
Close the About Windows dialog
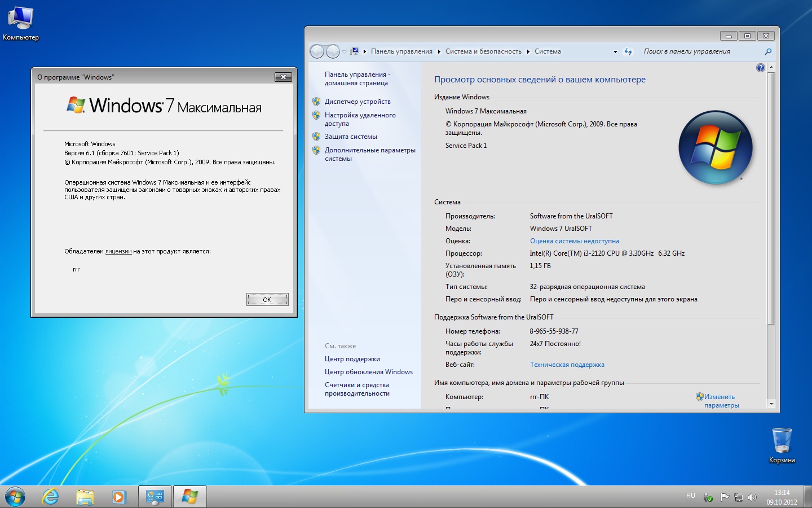tap(283, 77)
